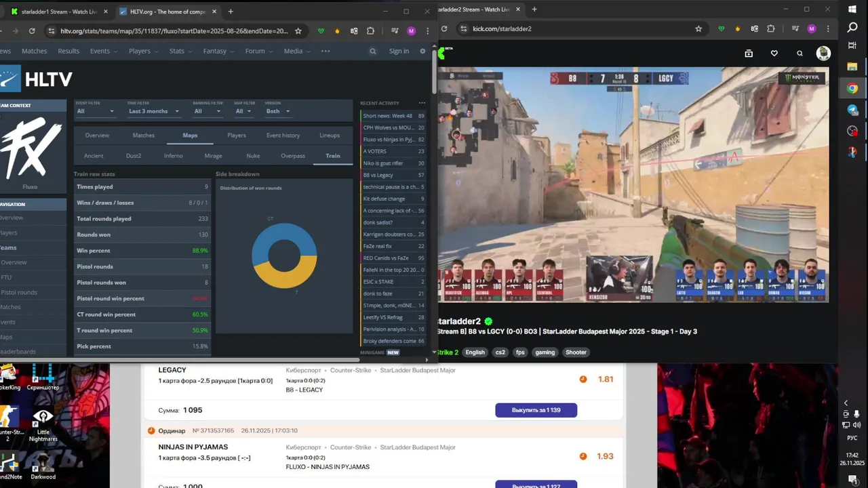Select the Mirage map tab
Viewport: 868px width, 488px height.
213,156
